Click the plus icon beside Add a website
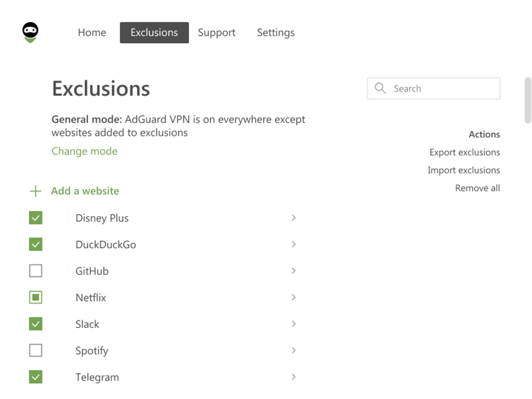The image size is (532, 399). (x=36, y=191)
